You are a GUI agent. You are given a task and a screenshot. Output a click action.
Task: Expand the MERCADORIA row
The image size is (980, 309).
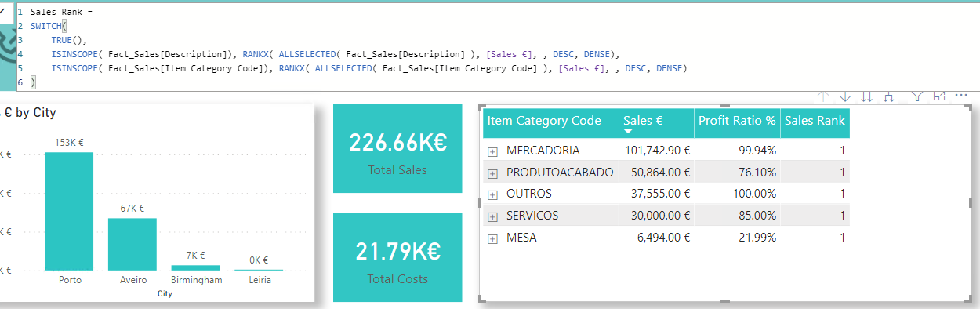[x=493, y=151]
